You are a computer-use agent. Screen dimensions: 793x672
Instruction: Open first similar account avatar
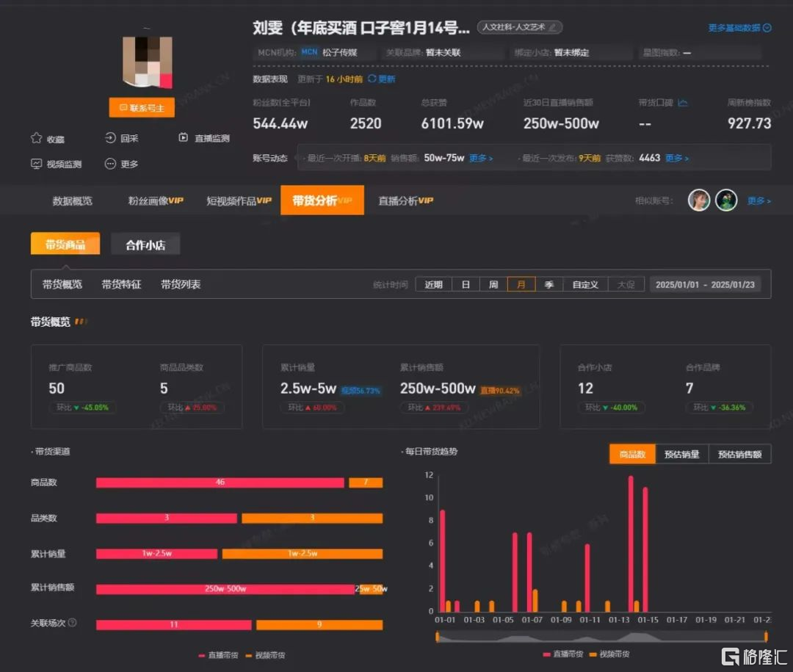(x=698, y=200)
